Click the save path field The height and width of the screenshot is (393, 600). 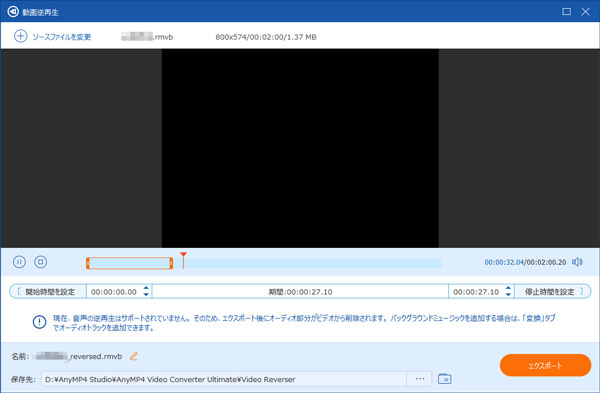coord(224,379)
